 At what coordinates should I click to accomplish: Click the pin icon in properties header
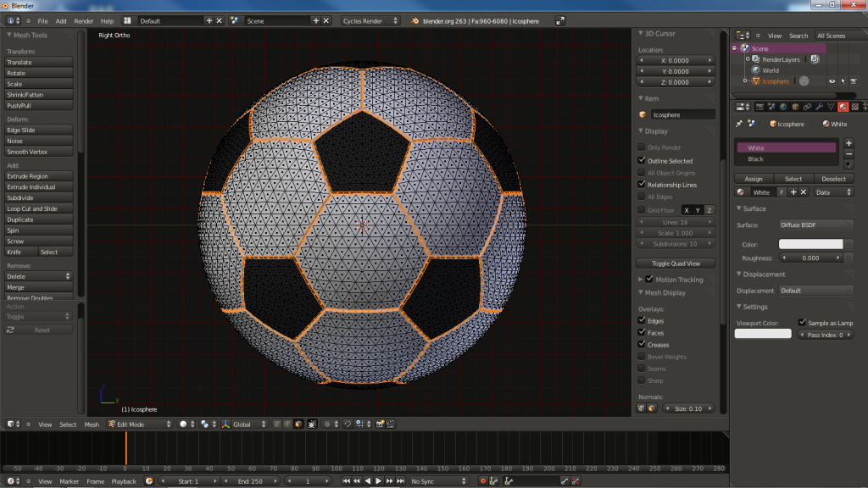[x=739, y=124]
